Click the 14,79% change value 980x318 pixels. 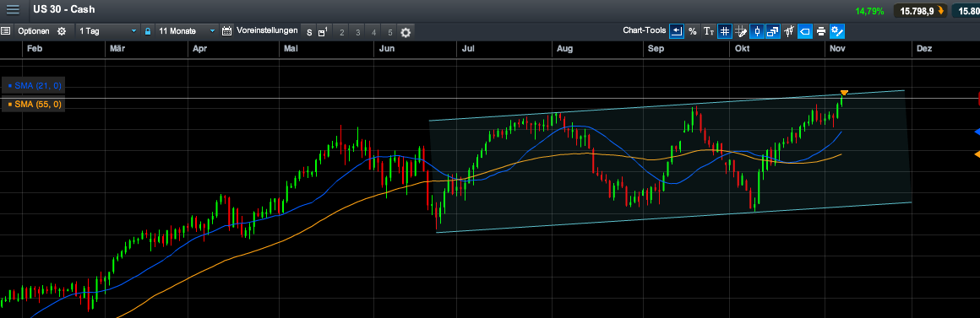pos(869,11)
